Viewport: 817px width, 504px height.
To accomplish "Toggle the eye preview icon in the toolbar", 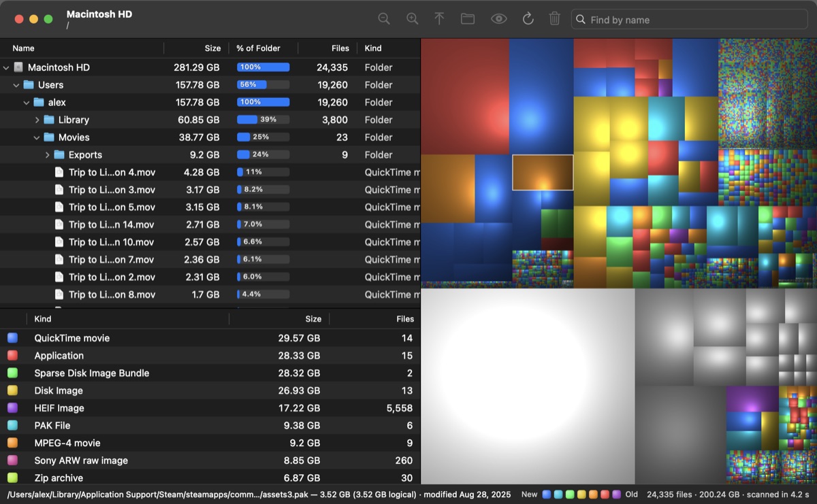I will pyautogui.click(x=499, y=19).
